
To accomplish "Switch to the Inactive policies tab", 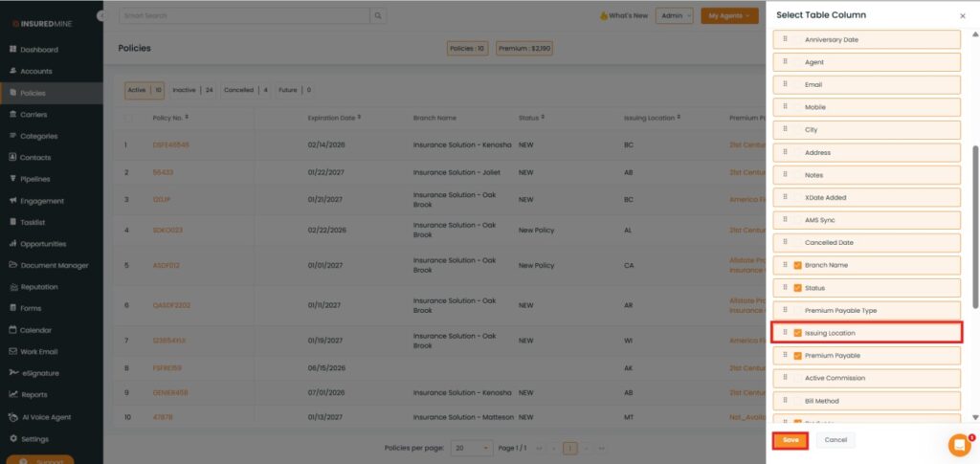I will [x=192, y=90].
